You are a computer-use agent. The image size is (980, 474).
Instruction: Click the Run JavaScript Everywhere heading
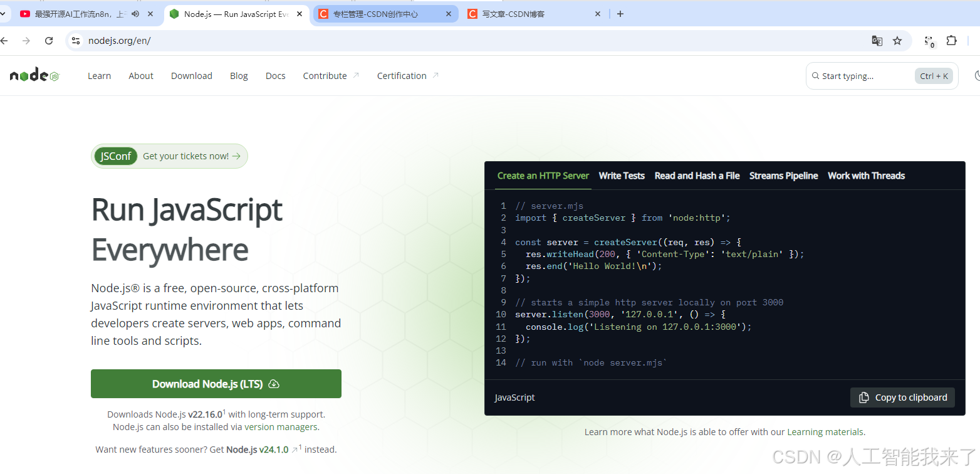(x=187, y=229)
